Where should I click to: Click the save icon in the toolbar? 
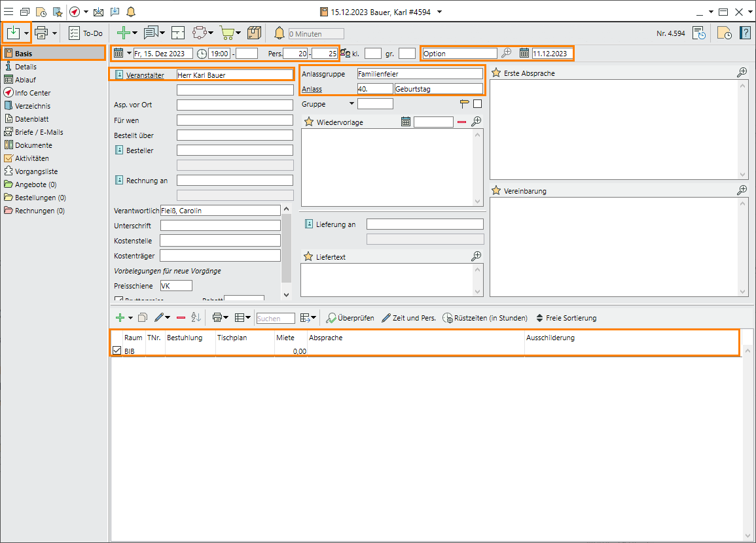(x=14, y=33)
